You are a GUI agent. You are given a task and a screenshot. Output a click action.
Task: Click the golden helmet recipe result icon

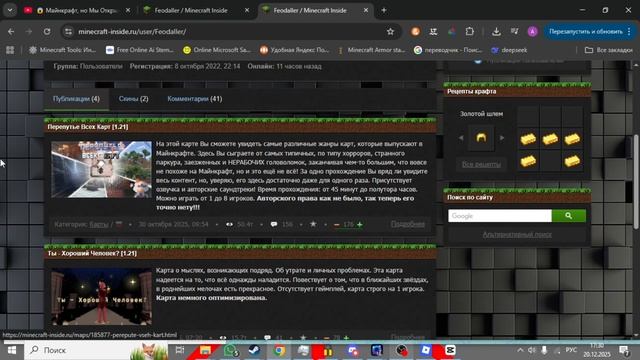pyautogui.click(x=481, y=138)
